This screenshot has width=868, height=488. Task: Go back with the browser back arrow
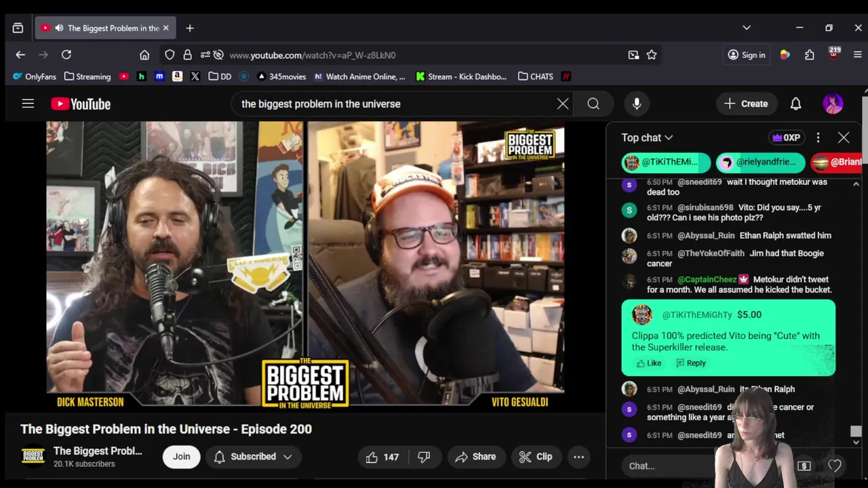click(x=20, y=55)
